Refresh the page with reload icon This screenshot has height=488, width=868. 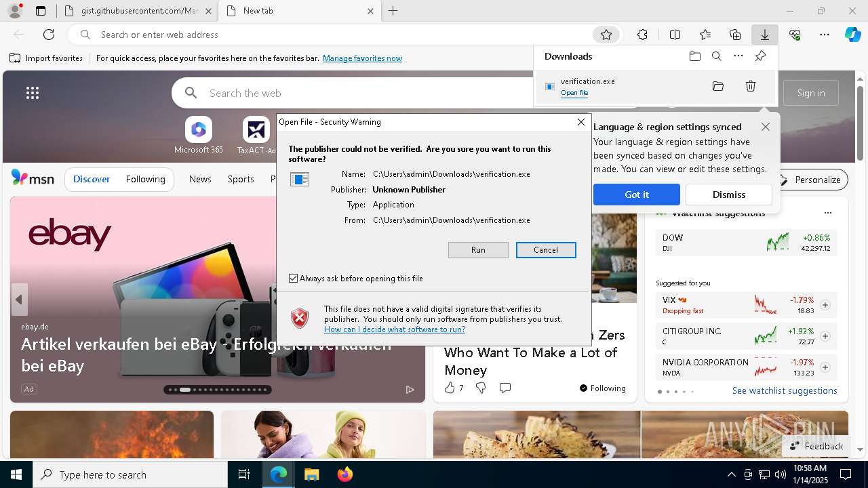pos(49,35)
